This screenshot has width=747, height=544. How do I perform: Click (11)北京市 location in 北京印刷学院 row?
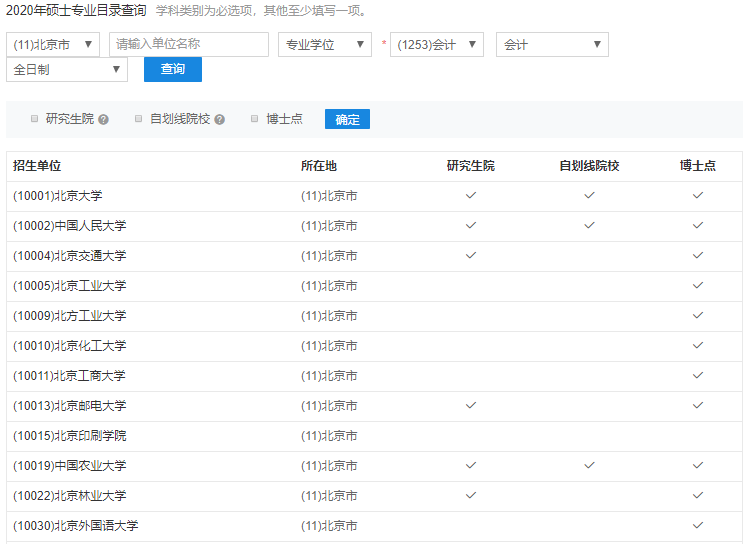(329, 436)
